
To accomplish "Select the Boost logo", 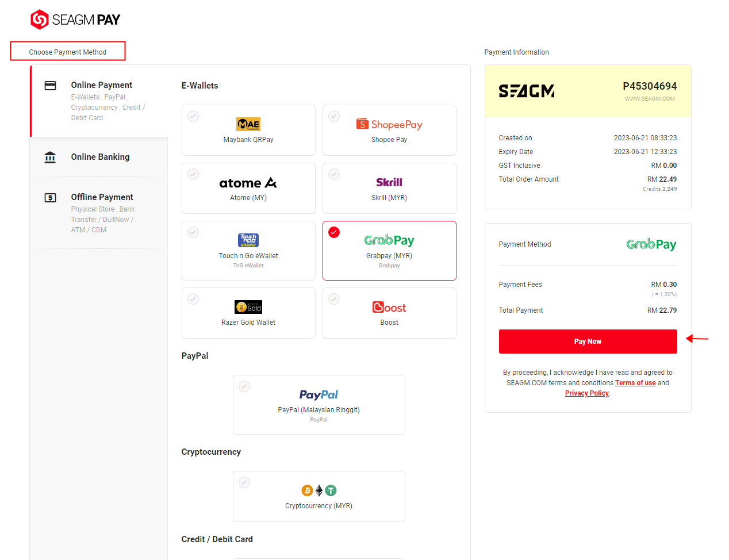I will pyautogui.click(x=389, y=307).
